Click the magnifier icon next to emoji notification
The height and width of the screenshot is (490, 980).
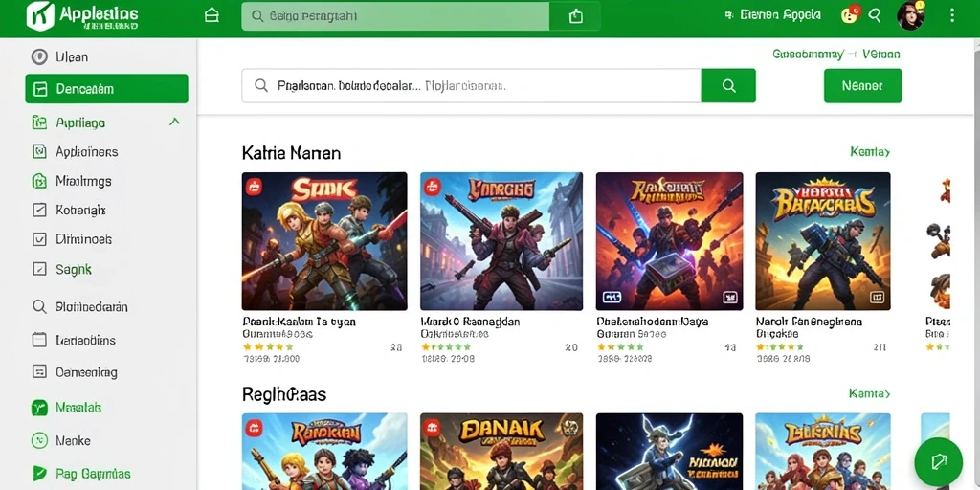875,15
